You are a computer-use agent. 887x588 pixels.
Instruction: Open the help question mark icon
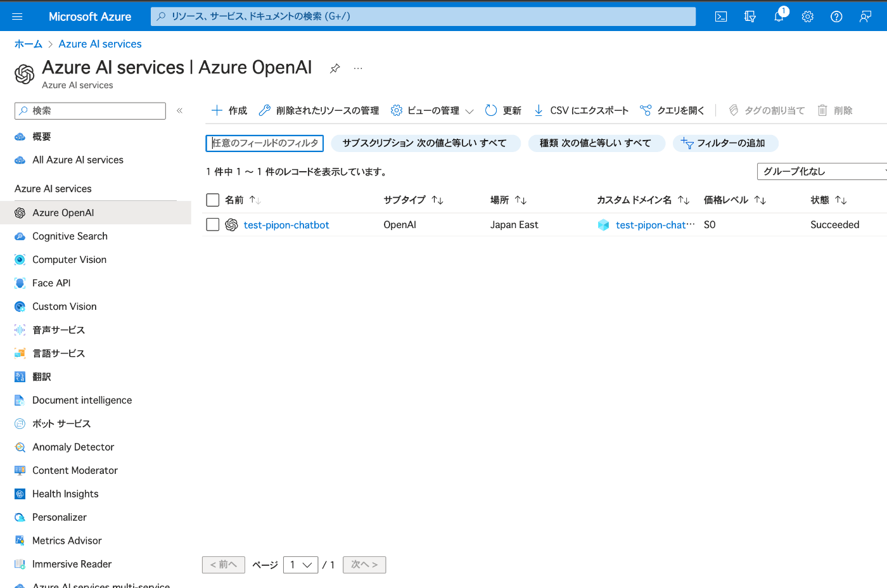(836, 16)
